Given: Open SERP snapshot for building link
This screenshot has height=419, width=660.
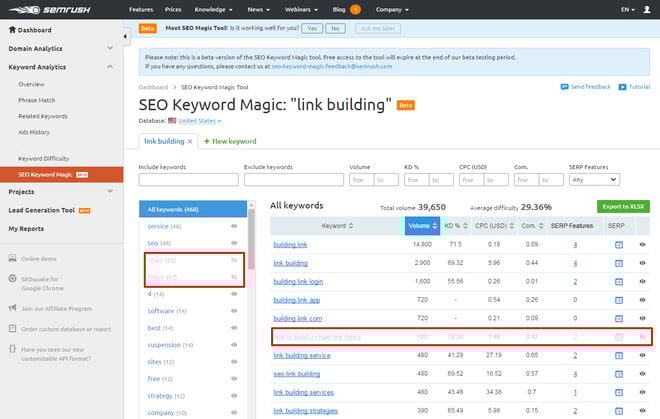Looking at the screenshot, I should (x=619, y=245).
